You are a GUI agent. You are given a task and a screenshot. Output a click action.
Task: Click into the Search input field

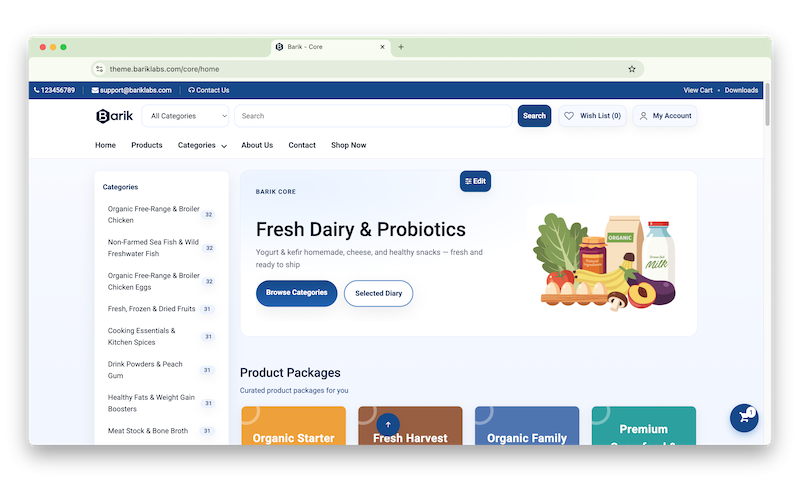click(373, 116)
